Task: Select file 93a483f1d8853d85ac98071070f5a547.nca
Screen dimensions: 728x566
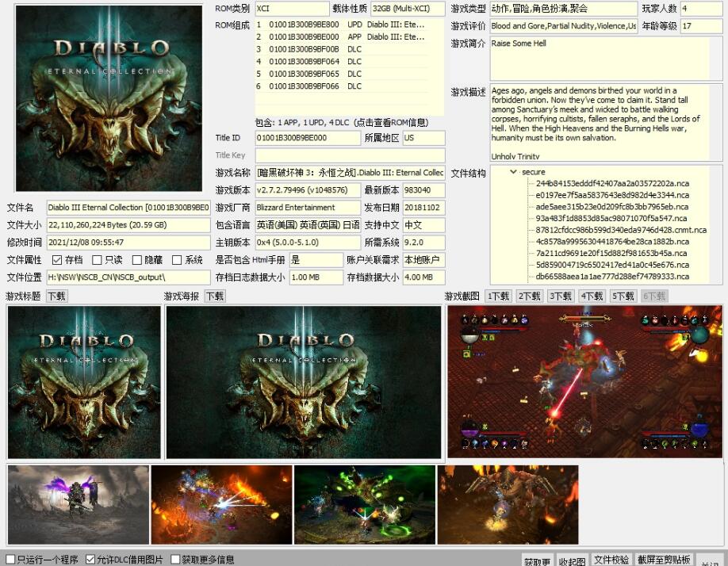Action: [611, 219]
